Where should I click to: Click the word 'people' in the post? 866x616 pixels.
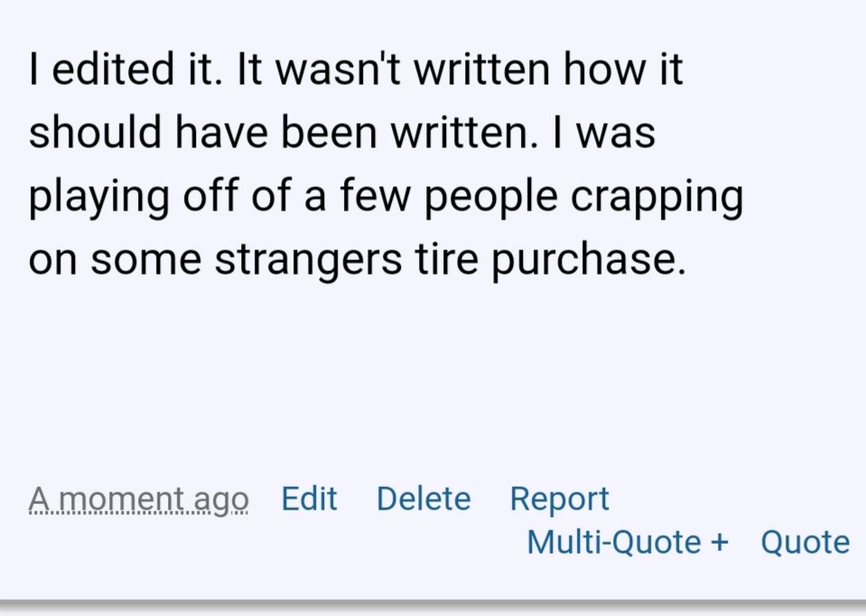[491, 197]
